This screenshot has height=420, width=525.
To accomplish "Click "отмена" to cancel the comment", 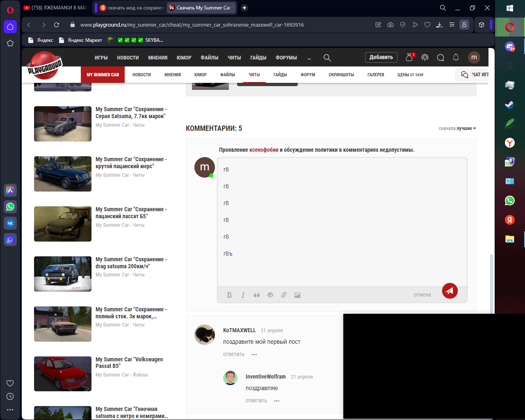I will tap(422, 294).
